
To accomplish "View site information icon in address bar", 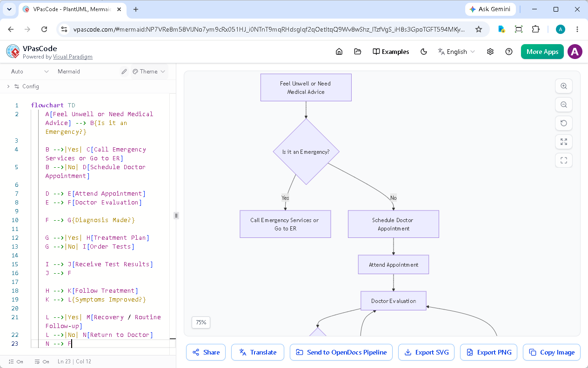I will pos(65,29).
